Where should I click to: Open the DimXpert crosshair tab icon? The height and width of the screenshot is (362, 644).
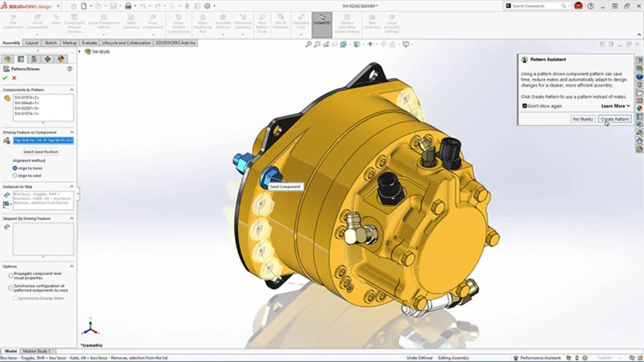click(48, 59)
